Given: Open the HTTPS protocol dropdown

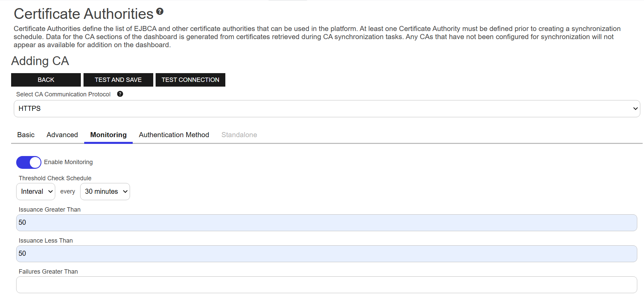Looking at the screenshot, I should (327, 109).
